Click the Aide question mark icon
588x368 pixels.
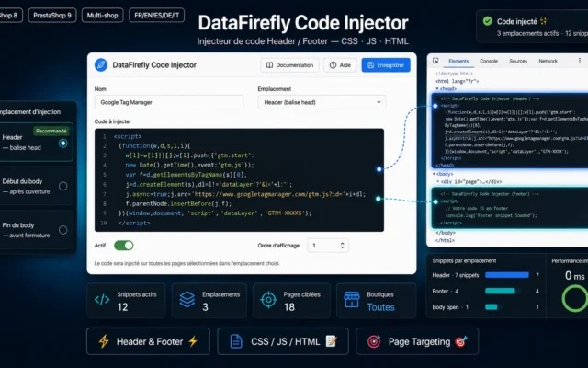333,65
